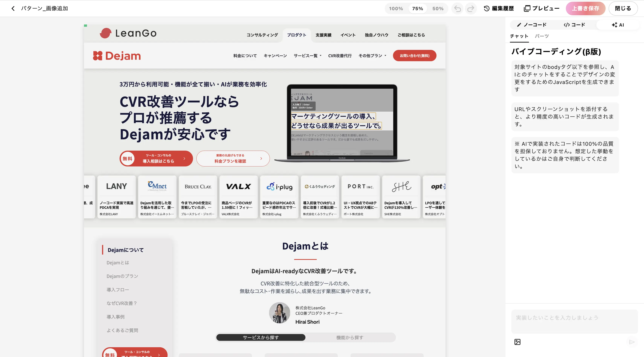Click the 閉じる button

(623, 8)
